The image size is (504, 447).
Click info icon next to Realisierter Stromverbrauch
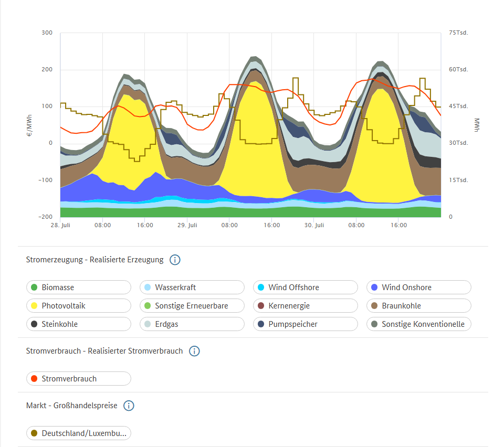click(194, 351)
